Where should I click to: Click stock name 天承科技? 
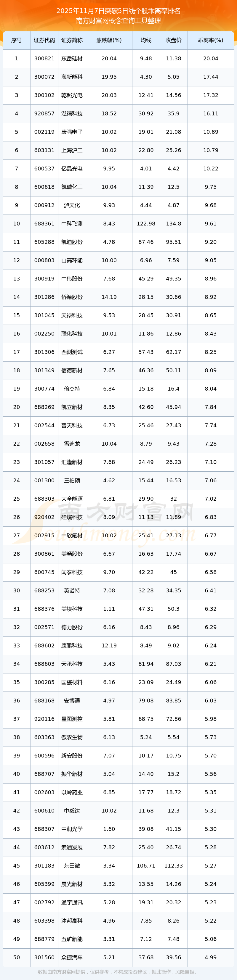coord(72,664)
